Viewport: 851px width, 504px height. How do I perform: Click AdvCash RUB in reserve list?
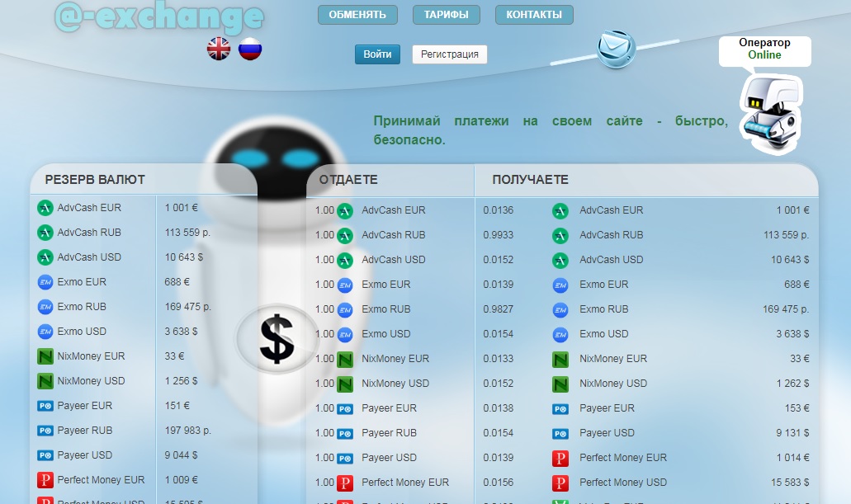[x=89, y=233]
